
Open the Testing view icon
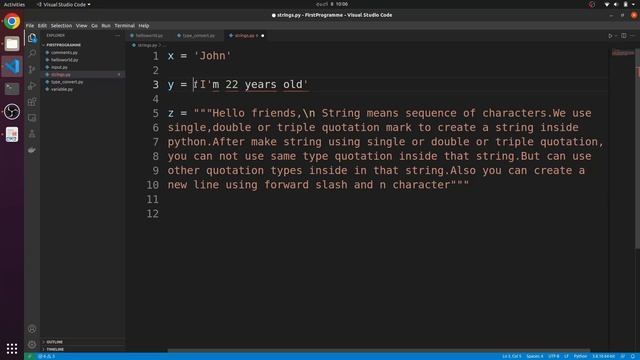click(32, 134)
